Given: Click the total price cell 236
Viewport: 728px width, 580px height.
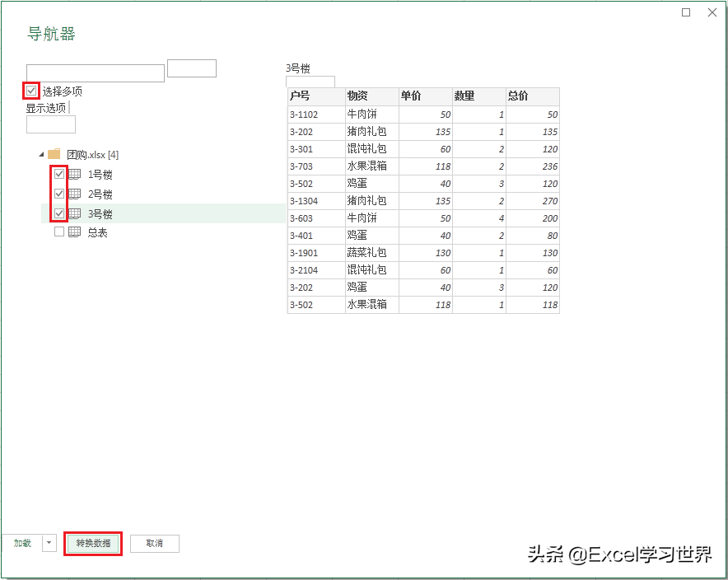Looking at the screenshot, I should [x=533, y=166].
